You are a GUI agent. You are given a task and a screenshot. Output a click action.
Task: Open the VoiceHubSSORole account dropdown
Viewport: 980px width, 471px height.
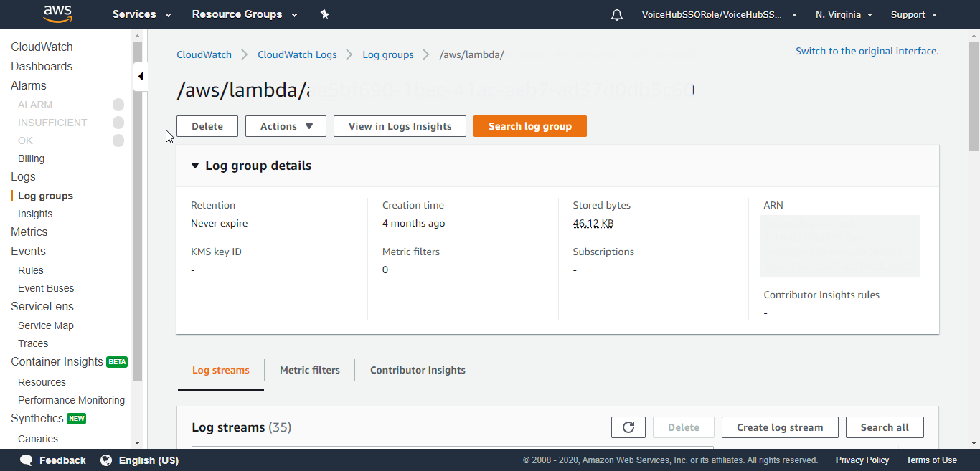(720, 14)
